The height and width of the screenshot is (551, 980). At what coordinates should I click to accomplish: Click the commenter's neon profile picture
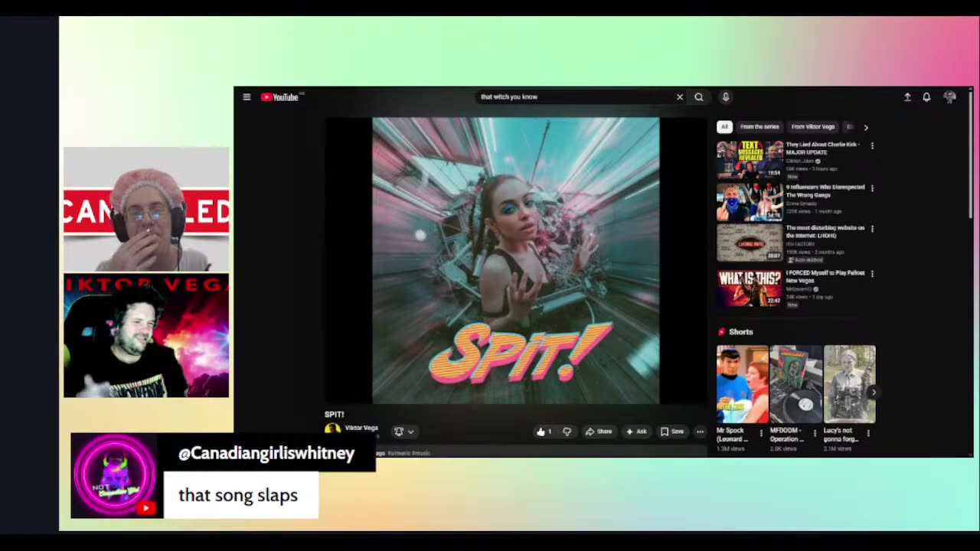tap(114, 476)
